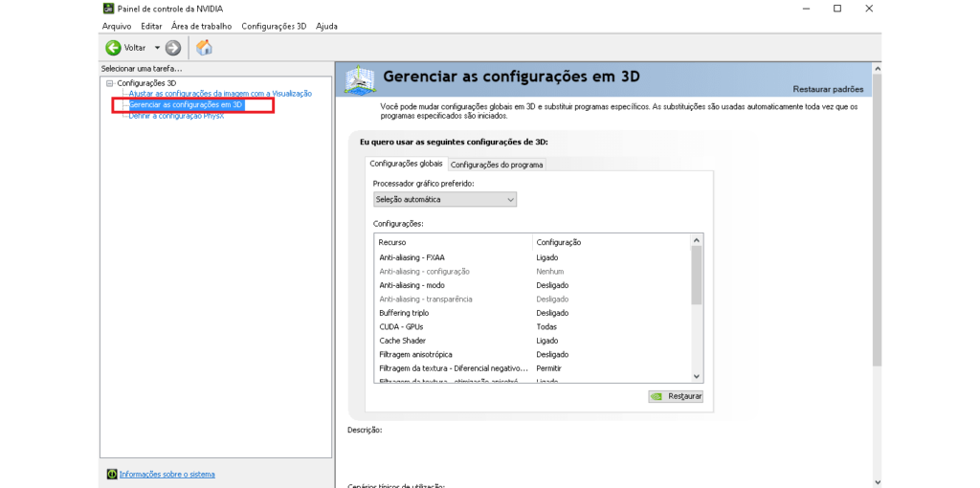Click the green Voltar back arrow icon
The width and height of the screenshot is (980, 488).
coord(113,48)
